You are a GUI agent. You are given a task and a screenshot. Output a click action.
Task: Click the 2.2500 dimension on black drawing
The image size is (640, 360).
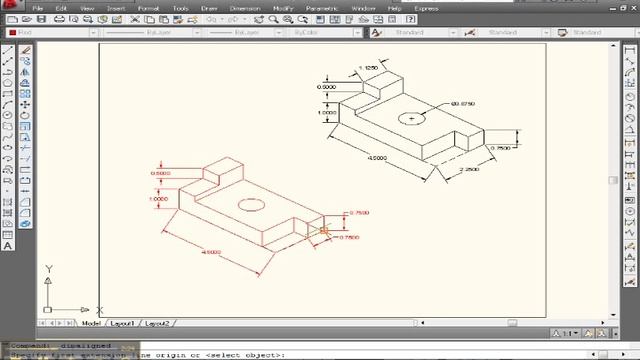pyautogui.click(x=469, y=169)
